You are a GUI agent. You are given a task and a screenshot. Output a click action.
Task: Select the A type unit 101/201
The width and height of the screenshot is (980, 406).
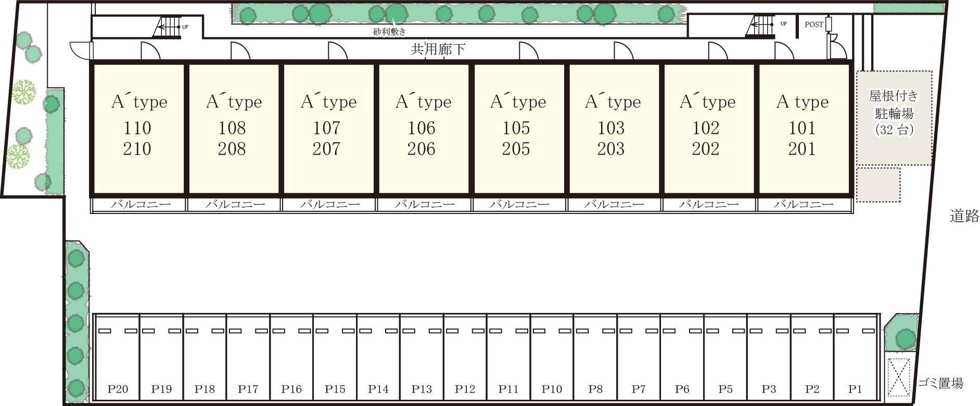click(803, 128)
